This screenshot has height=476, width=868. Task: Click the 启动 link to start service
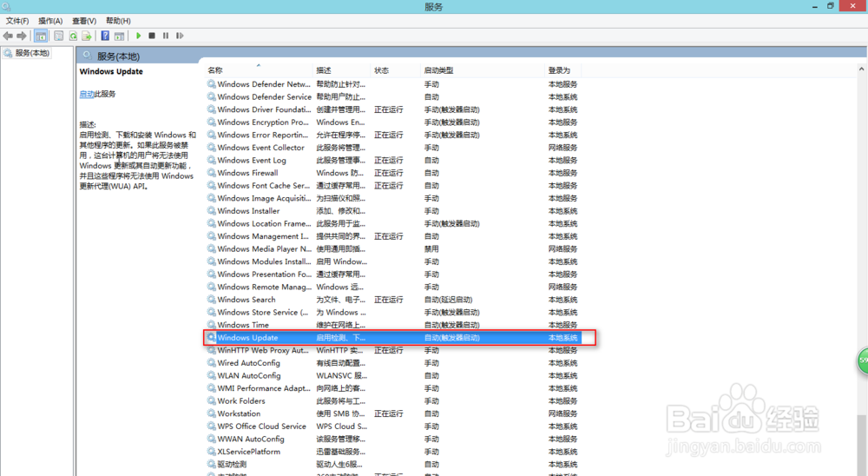coord(86,94)
